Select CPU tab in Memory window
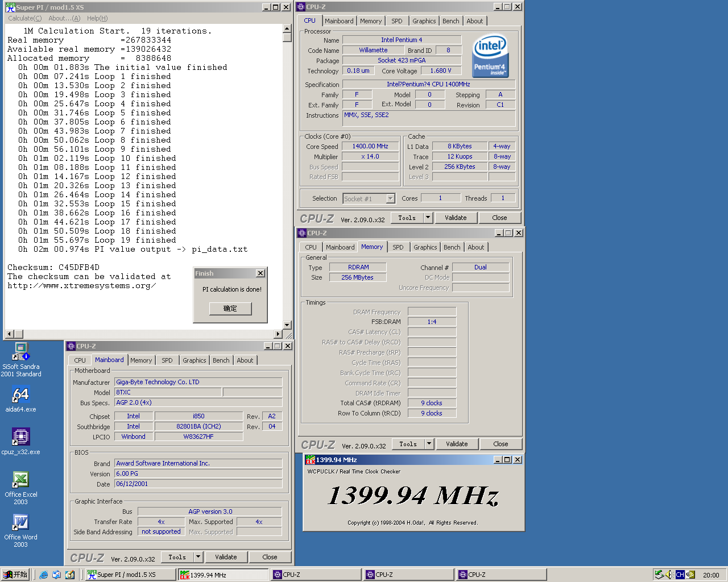The image size is (728, 582). (x=311, y=247)
